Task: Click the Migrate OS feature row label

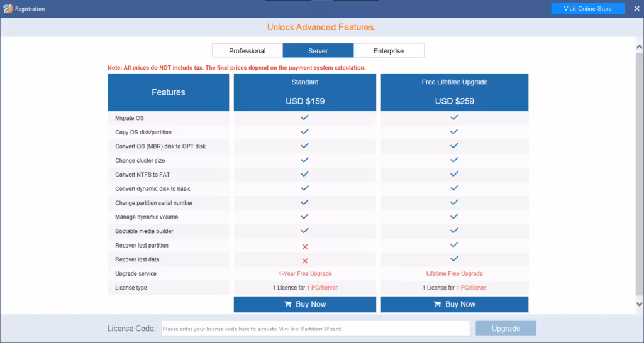Action: tap(130, 118)
